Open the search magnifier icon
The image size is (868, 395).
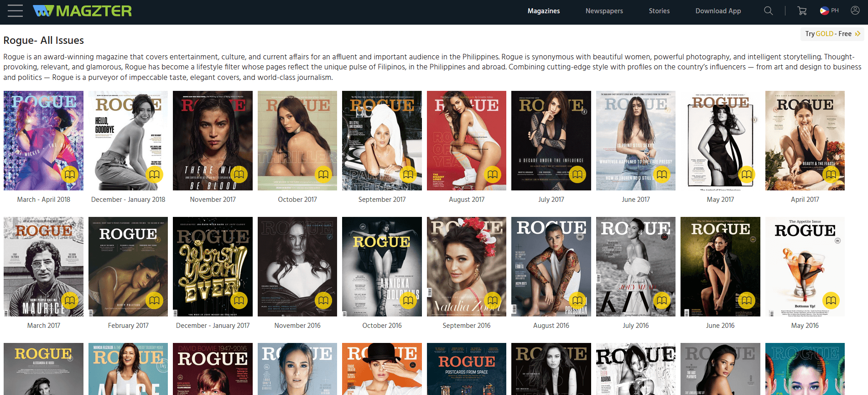768,11
